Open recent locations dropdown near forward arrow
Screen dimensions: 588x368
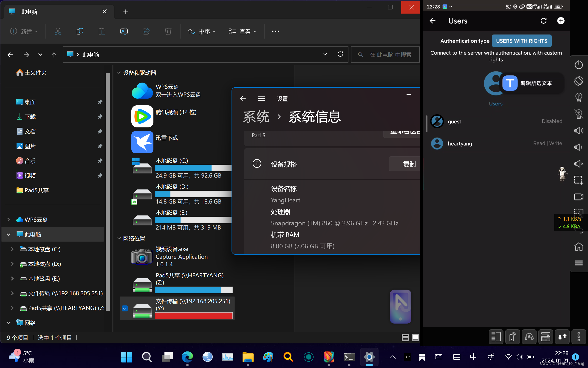click(40, 55)
